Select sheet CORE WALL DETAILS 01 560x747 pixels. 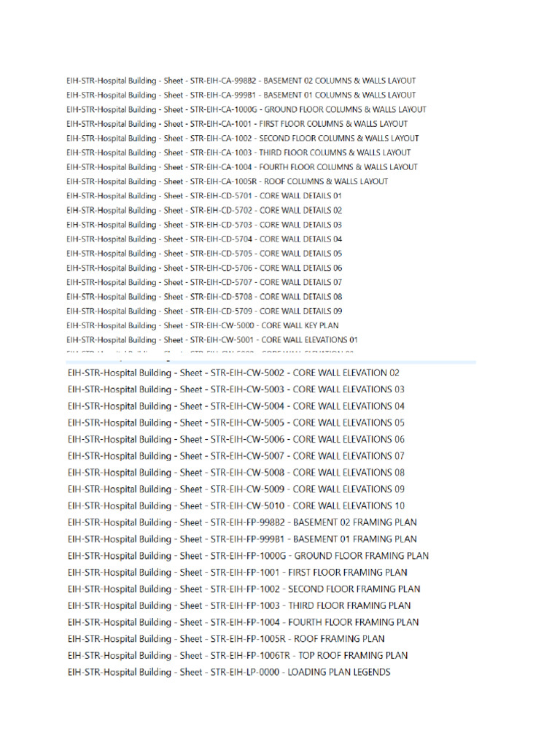(x=204, y=196)
